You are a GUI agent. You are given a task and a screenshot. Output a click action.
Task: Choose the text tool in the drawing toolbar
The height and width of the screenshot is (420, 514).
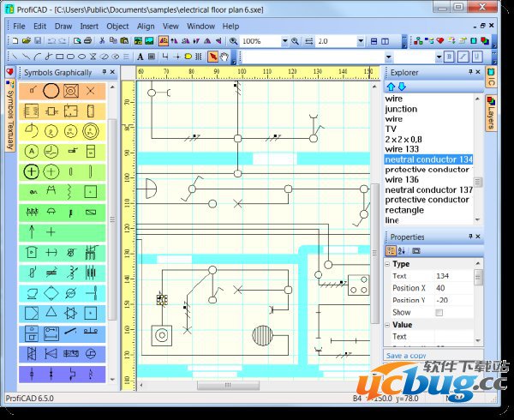click(140, 57)
